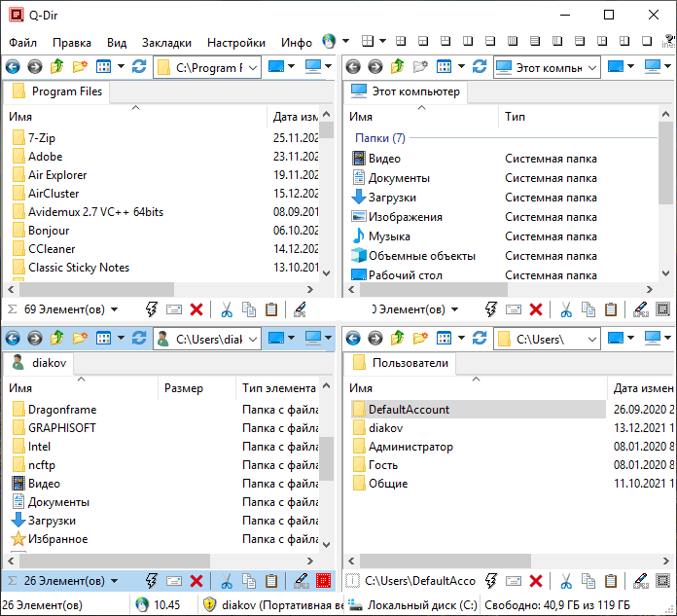Sort by Размер column in diakov pane
This screenshot has width=677, height=616.
coord(184,388)
